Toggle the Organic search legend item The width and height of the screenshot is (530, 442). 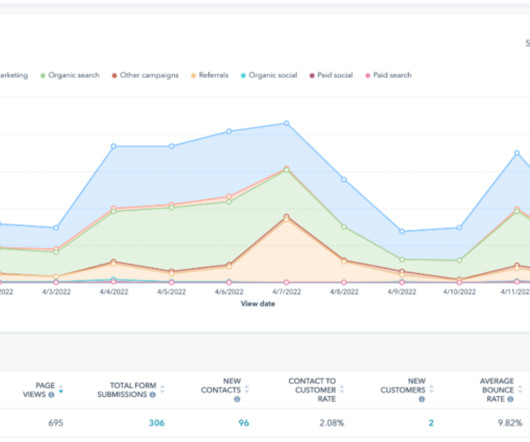point(70,75)
